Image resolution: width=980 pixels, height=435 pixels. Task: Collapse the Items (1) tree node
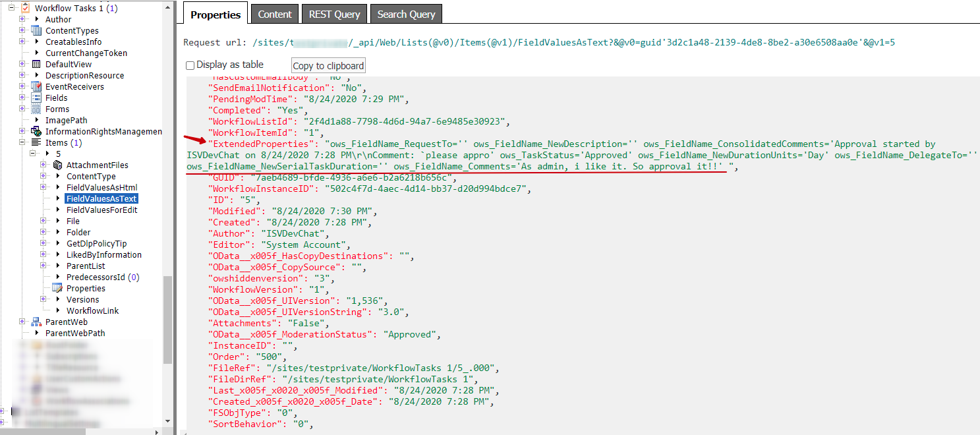tap(22, 143)
